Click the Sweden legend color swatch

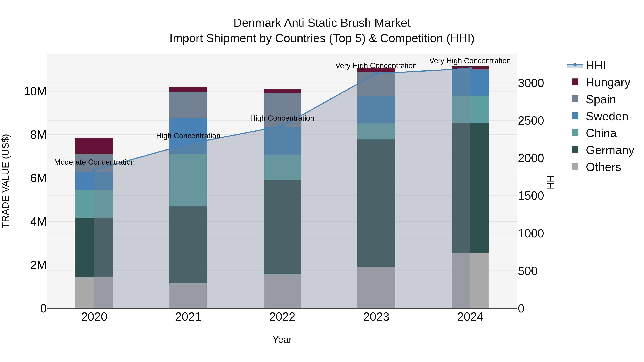[x=575, y=116]
